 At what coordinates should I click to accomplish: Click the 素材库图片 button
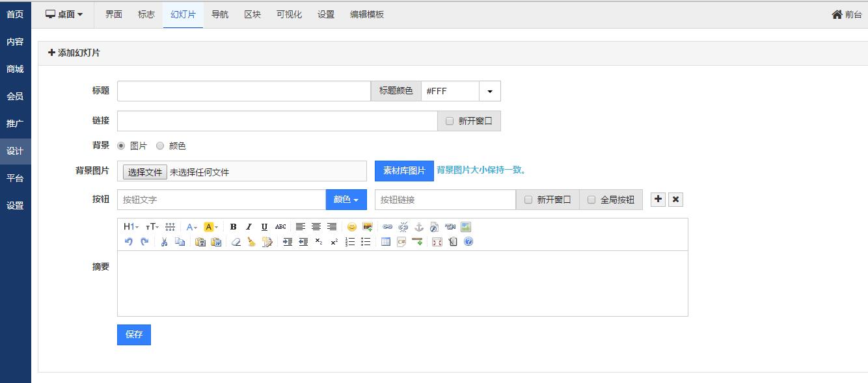click(x=404, y=170)
